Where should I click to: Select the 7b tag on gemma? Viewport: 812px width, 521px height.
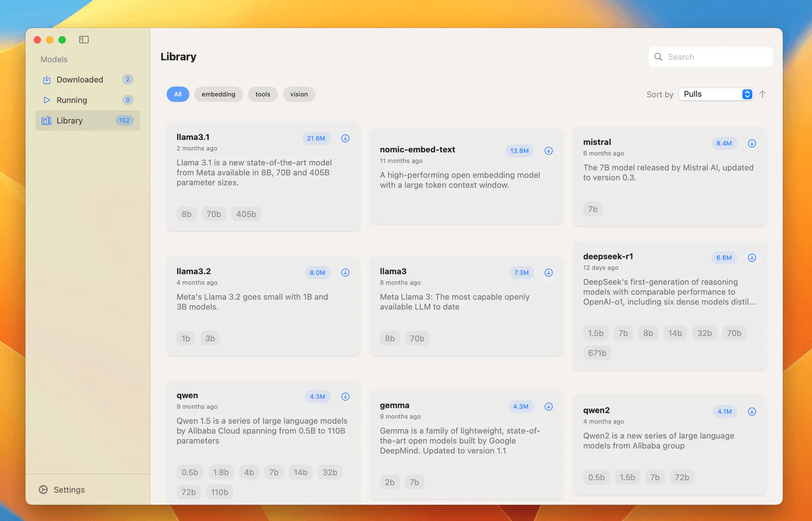tap(414, 482)
